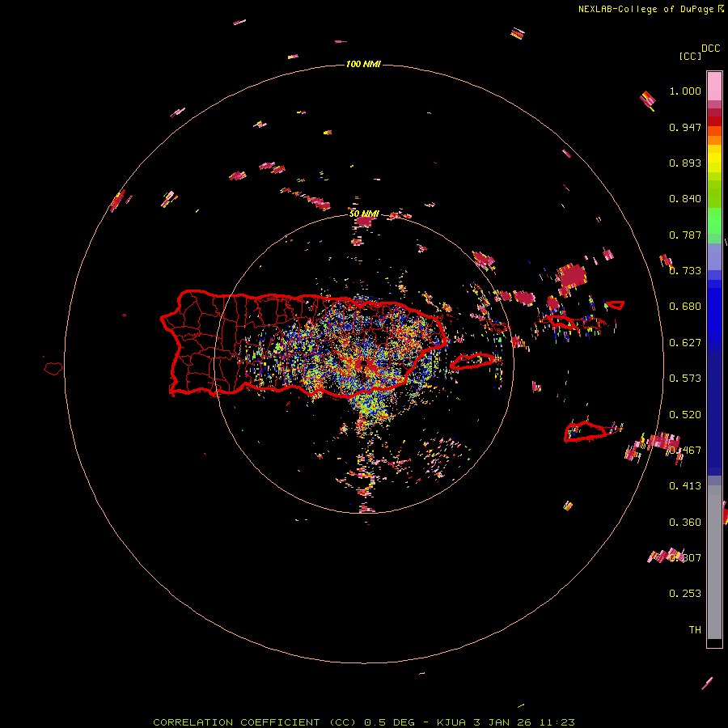Select the 0.733 scale value
Screen dimensions: 728x728
(x=685, y=271)
